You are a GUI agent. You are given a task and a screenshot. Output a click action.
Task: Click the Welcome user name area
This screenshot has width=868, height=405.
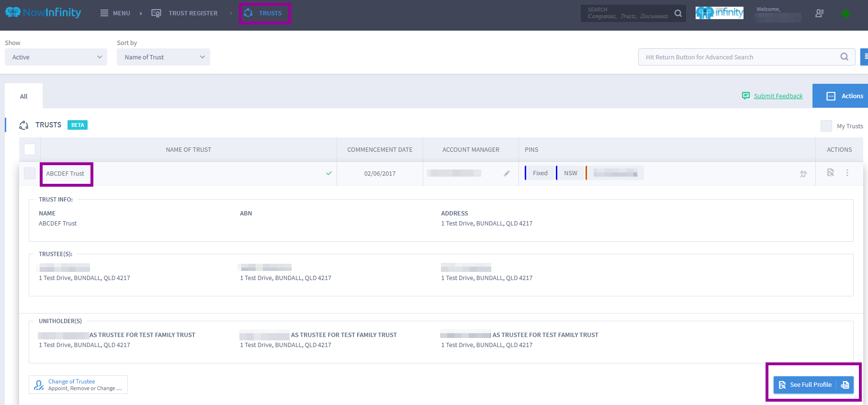(x=778, y=13)
